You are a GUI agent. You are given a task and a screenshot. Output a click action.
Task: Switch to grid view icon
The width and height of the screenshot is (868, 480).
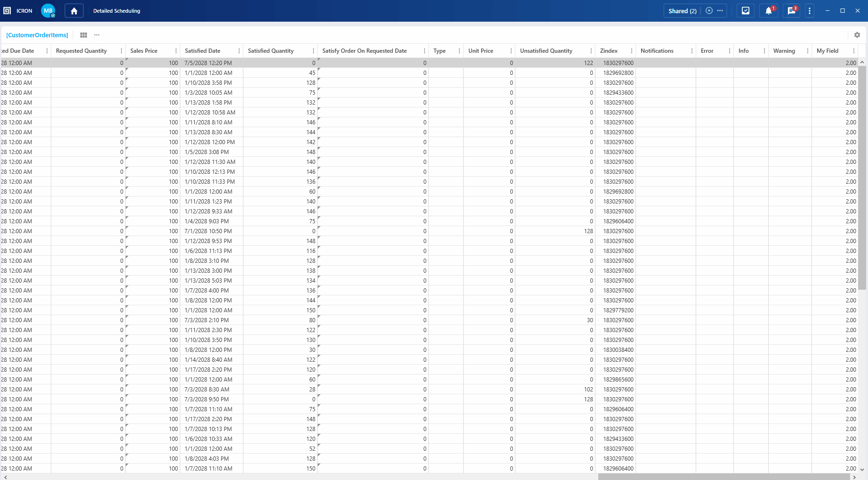point(84,35)
